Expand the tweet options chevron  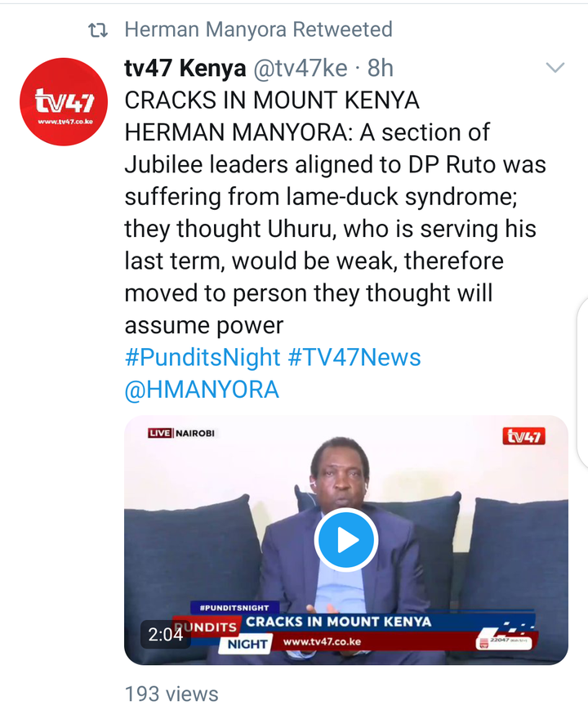[555, 68]
